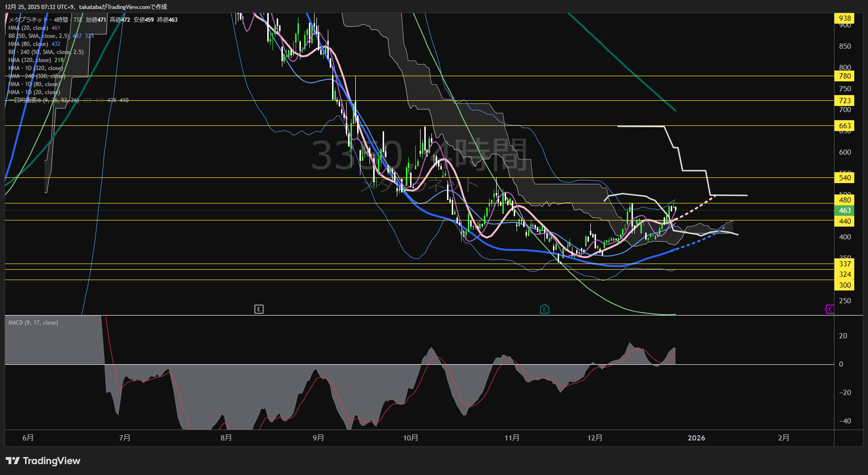Select the 一目均衡表 indicator legend
Image resolution: width=868 pixels, height=475 pixels.
pyautogui.click(x=44, y=100)
